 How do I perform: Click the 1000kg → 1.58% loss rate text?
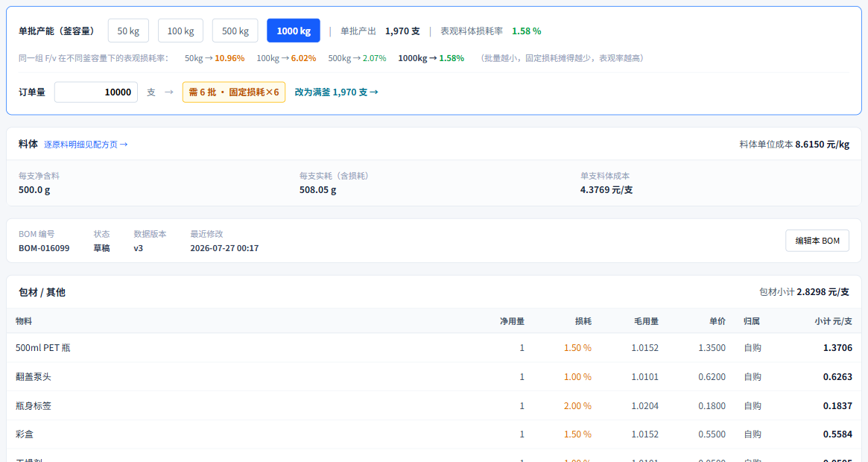pos(431,58)
